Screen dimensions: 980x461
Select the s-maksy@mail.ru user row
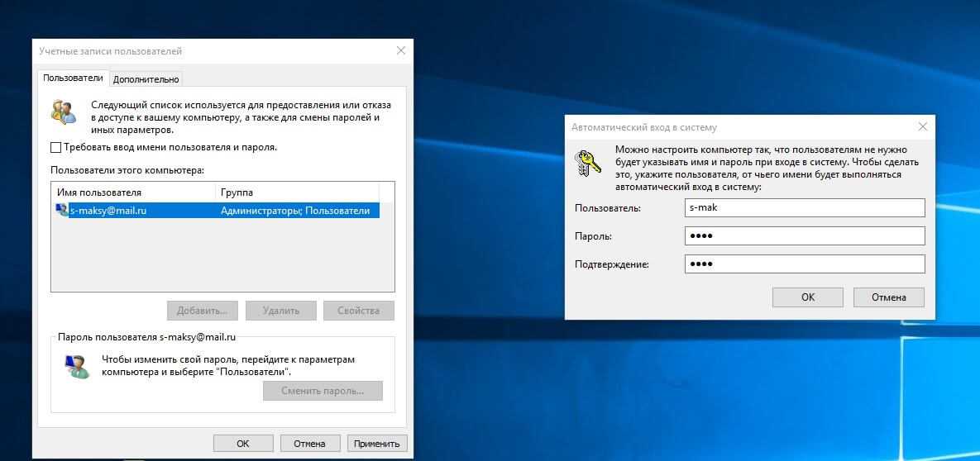[x=217, y=211]
